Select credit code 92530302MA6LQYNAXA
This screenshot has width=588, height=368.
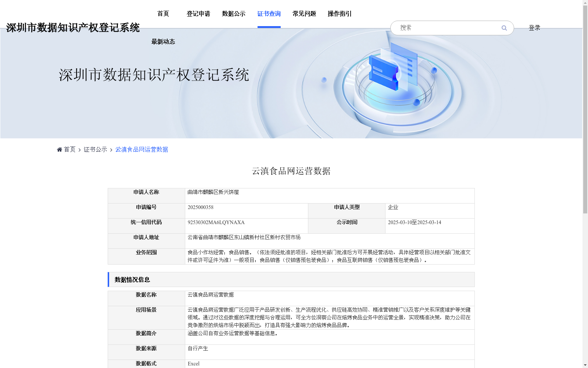[216, 222]
